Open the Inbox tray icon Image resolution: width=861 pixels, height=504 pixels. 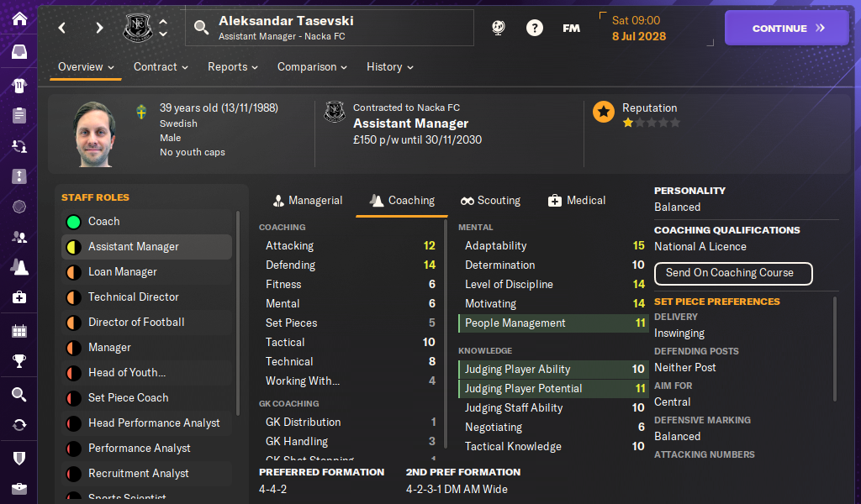[18, 52]
